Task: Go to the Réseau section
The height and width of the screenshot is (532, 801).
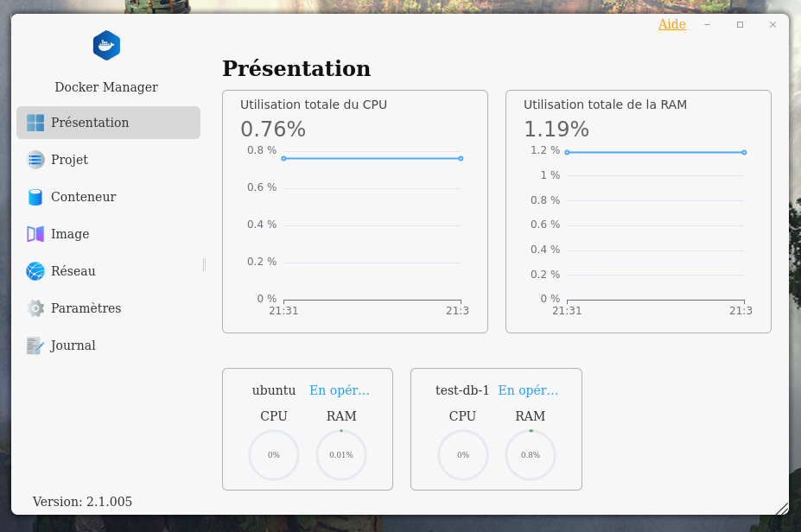Action: point(73,271)
